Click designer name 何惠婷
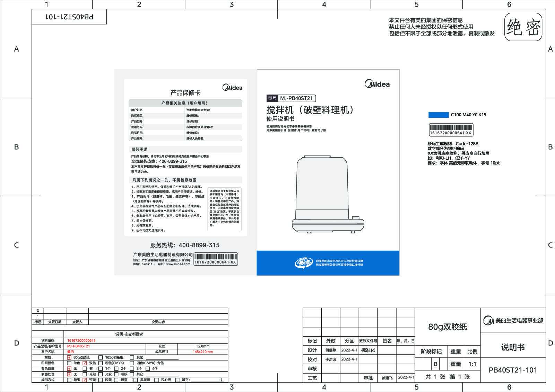This screenshot has height=392, width=555. [331, 350]
